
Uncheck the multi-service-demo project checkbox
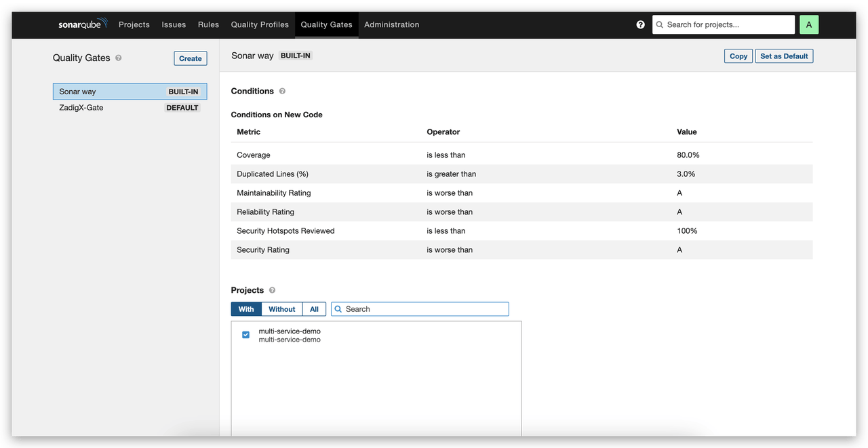point(245,335)
